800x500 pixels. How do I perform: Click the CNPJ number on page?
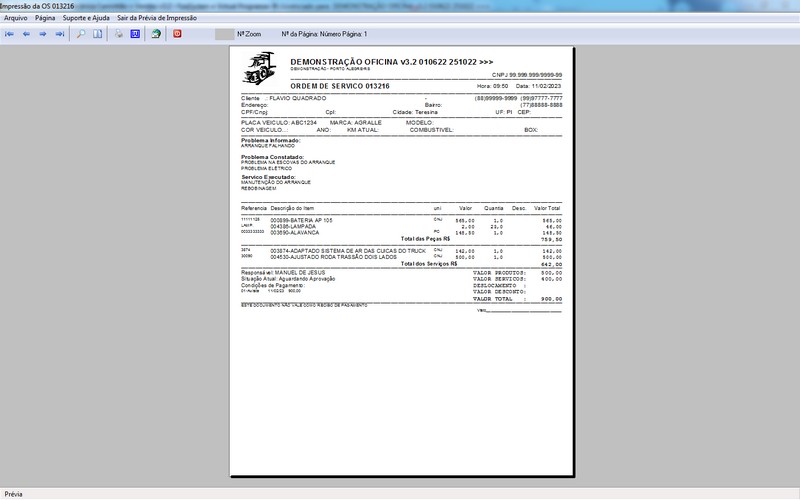pyautogui.click(x=527, y=75)
